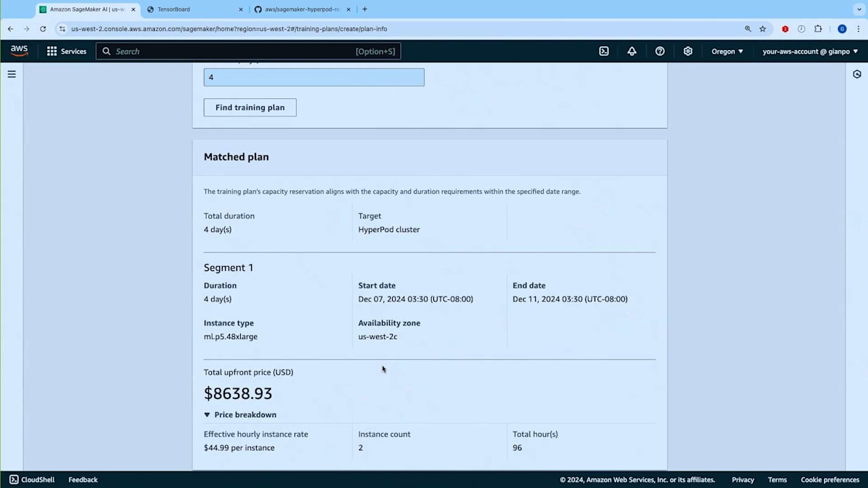Click the duration field containing 4
868x488 pixels.
click(314, 77)
